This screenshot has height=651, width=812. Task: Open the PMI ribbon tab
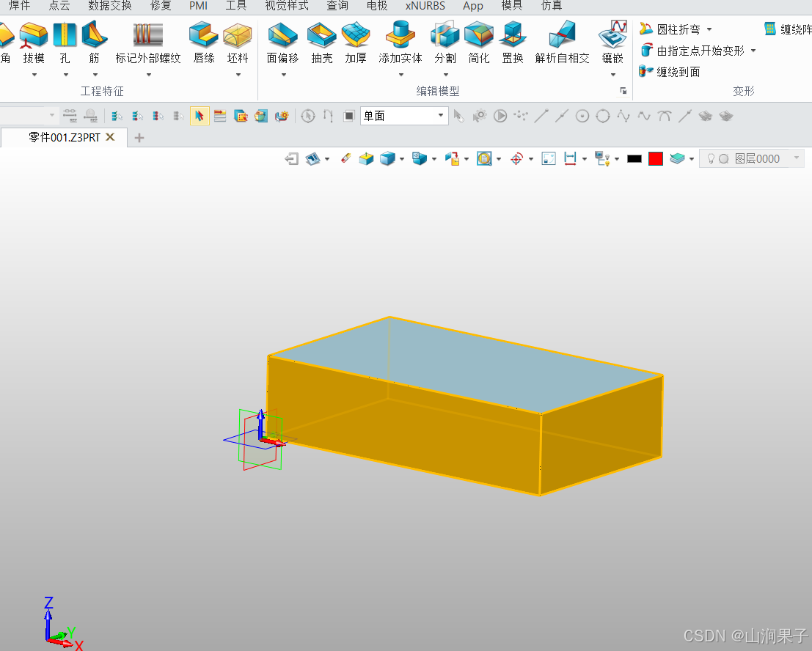[198, 6]
